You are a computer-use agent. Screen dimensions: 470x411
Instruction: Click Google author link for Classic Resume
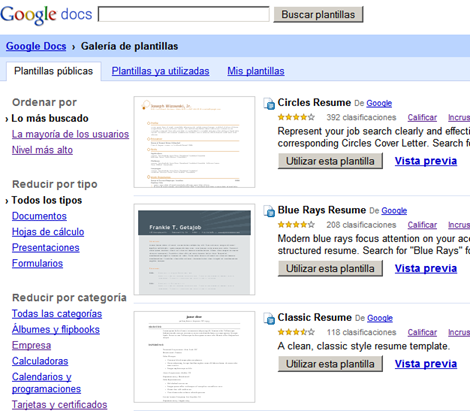point(380,319)
